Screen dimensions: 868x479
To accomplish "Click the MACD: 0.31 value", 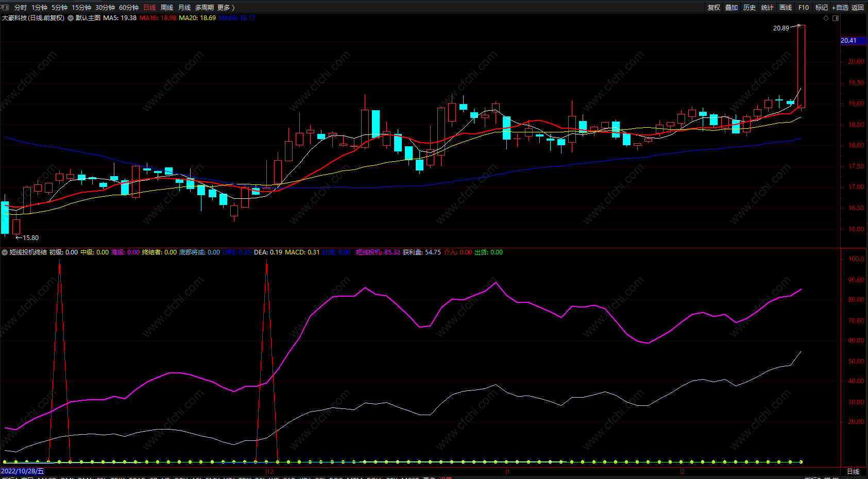I will click(302, 252).
